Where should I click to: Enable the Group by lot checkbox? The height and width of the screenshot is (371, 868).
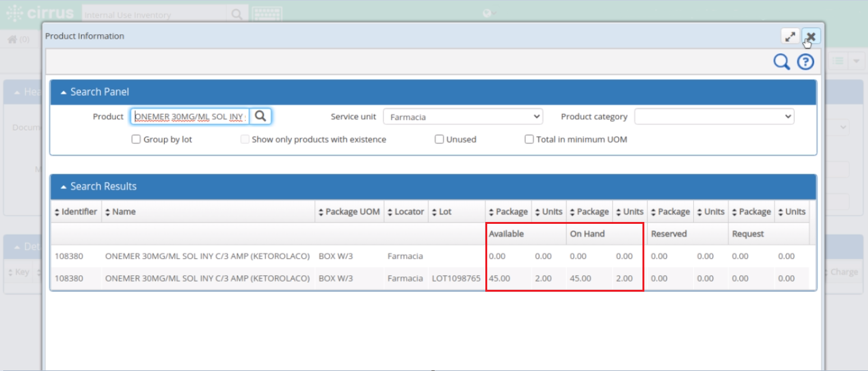136,139
